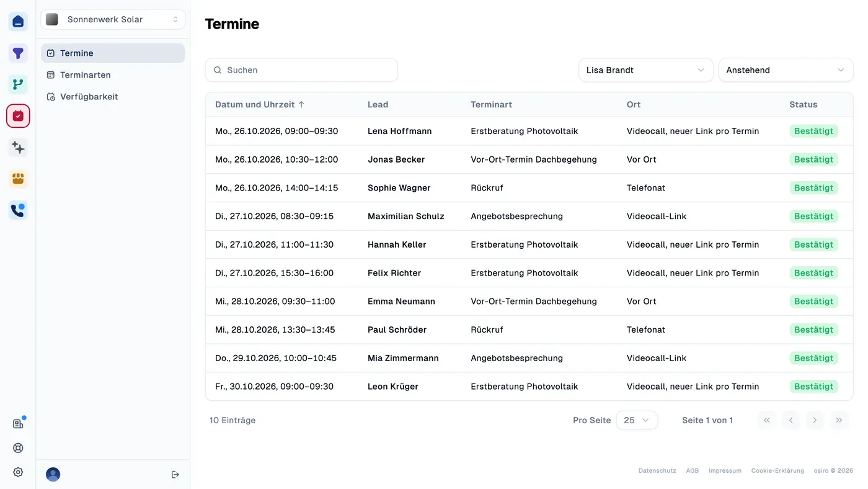Click the user avatar at the sidebar bottom
Image resolution: width=868 pixels, height=489 pixels.
coord(53,475)
